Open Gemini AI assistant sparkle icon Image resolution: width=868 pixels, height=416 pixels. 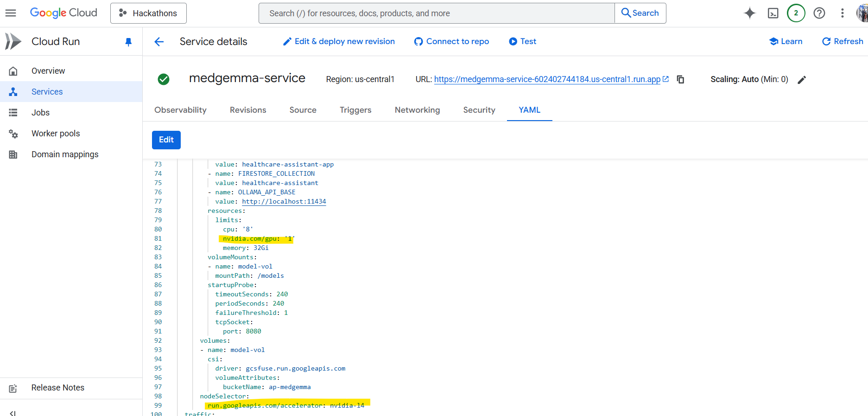click(749, 13)
